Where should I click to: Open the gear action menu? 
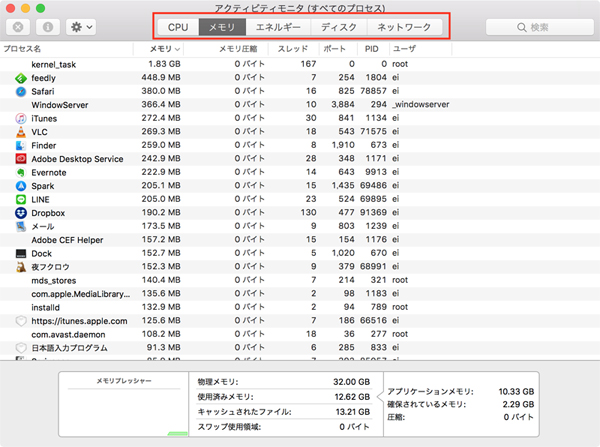pos(81,27)
